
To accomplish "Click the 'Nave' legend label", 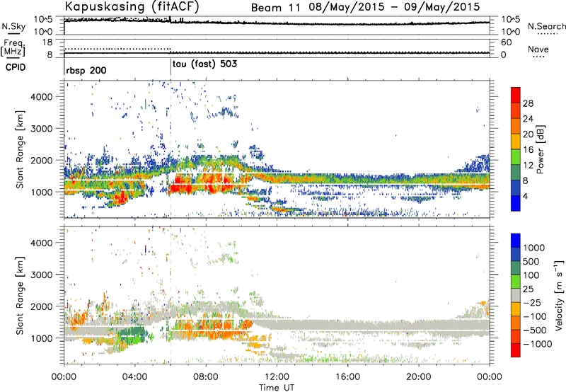I will pos(538,49).
